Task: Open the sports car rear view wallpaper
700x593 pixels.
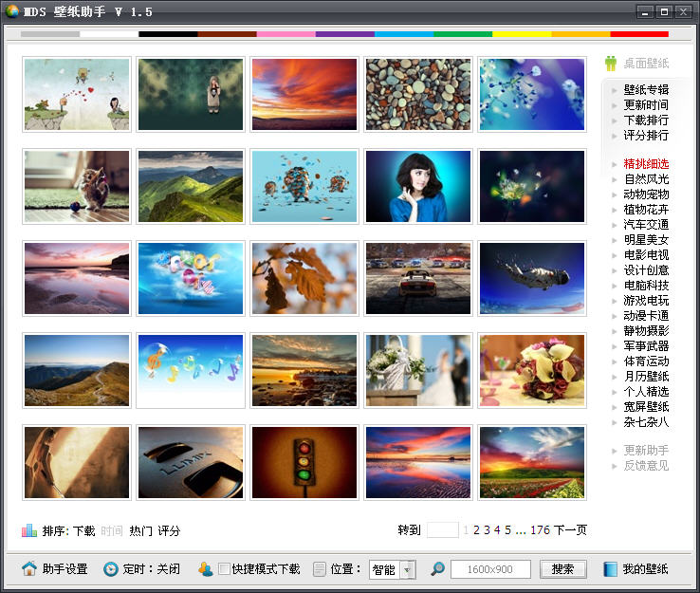Action: 418,278
